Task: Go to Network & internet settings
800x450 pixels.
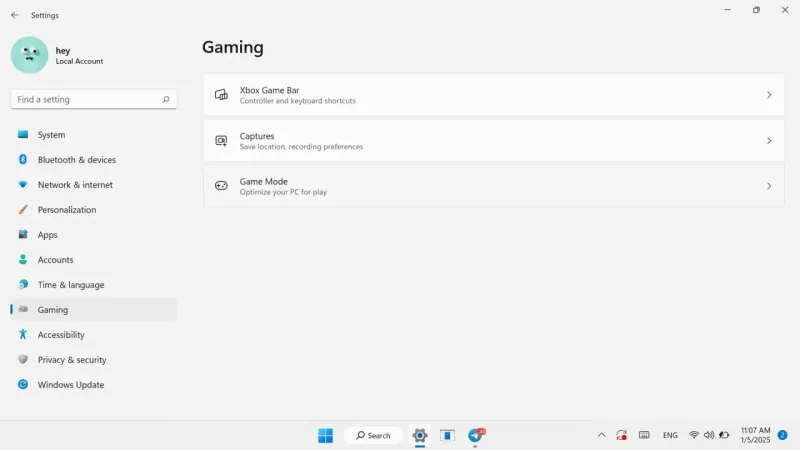Action: click(94, 185)
